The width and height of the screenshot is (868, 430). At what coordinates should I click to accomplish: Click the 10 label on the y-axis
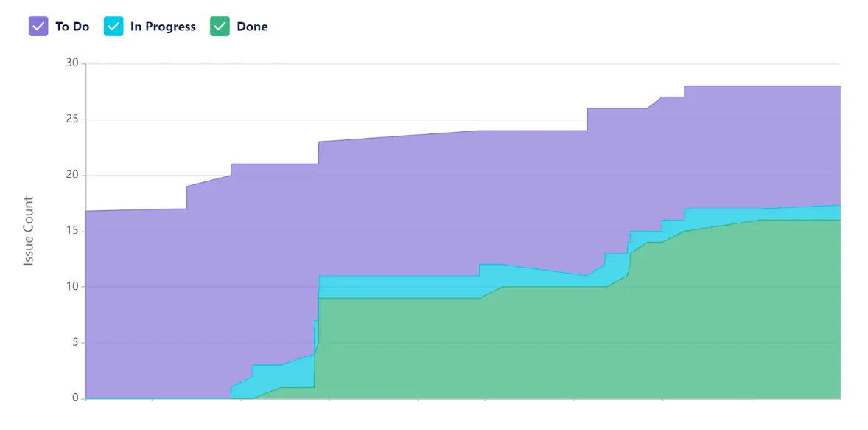(71, 286)
